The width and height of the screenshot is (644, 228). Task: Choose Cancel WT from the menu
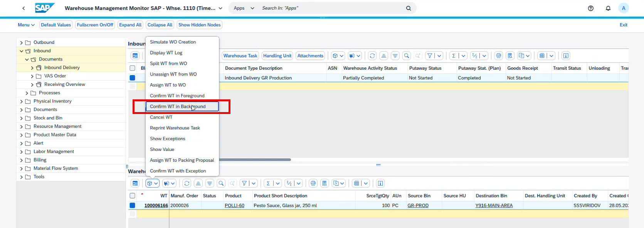click(x=182, y=117)
